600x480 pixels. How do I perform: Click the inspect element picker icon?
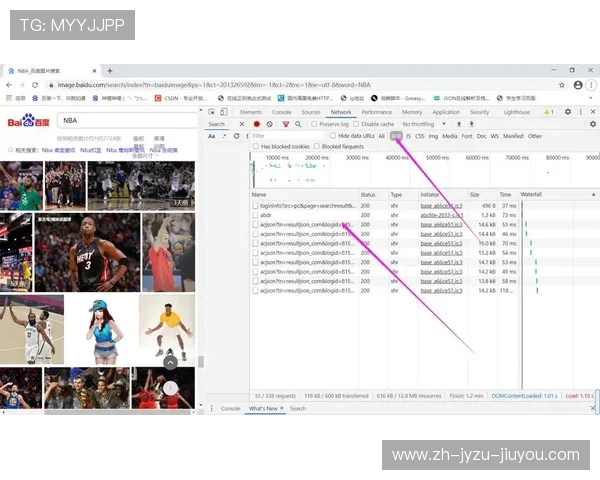(x=211, y=112)
